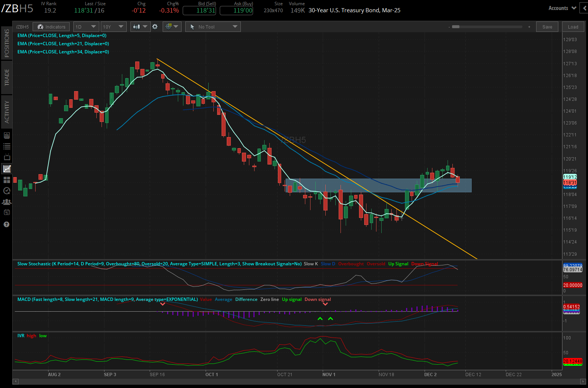Click the Ask (Buy) 119'00 button
The width and height of the screenshot is (588, 388).
236,10
